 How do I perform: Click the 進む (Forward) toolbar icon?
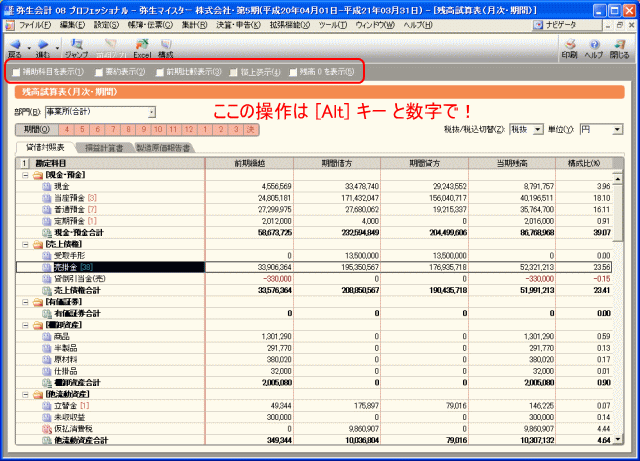pyautogui.click(x=42, y=47)
